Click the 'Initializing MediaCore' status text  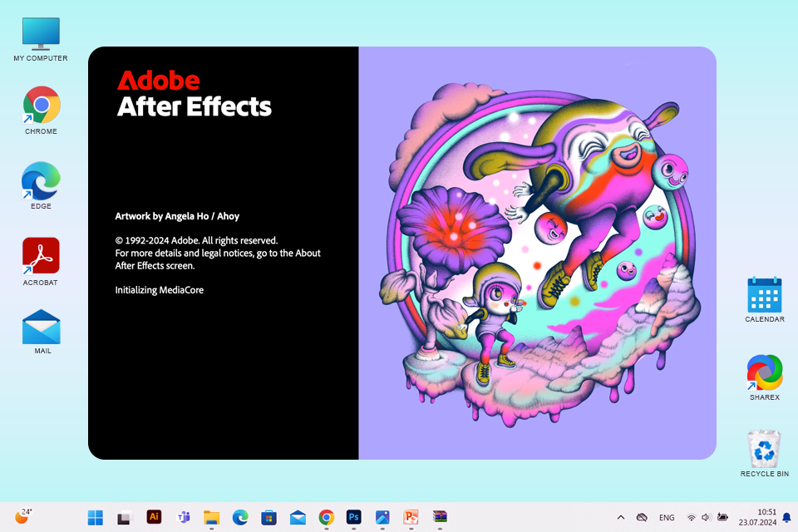(x=160, y=290)
